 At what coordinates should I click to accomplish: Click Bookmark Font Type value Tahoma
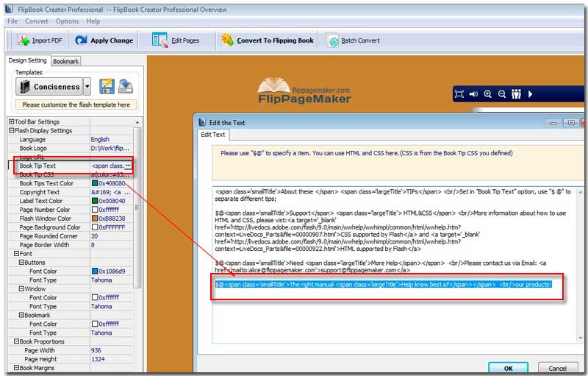pos(101,333)
